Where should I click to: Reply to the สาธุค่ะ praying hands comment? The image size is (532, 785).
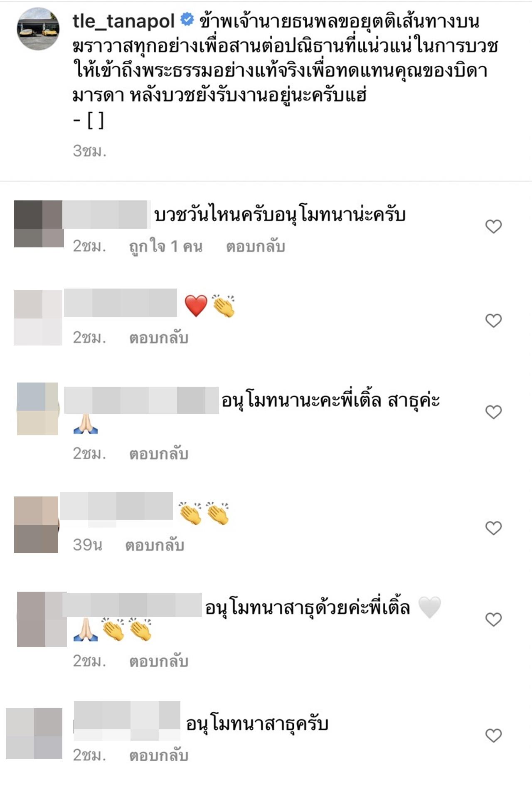coord(159,454)
